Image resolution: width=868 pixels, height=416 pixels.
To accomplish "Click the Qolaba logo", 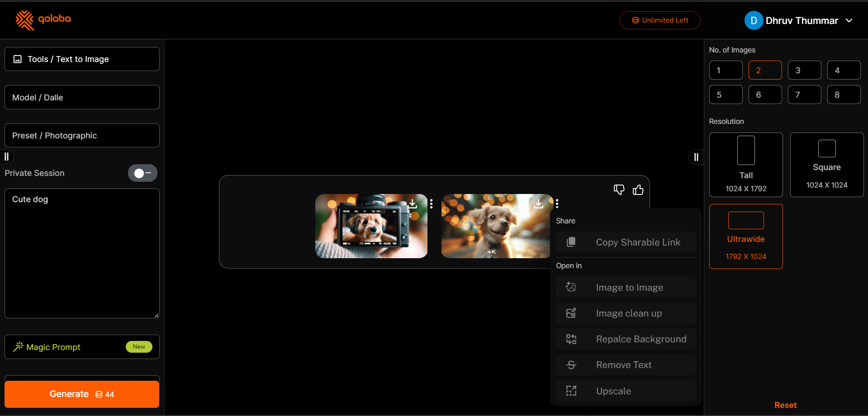I will point(43,20).
